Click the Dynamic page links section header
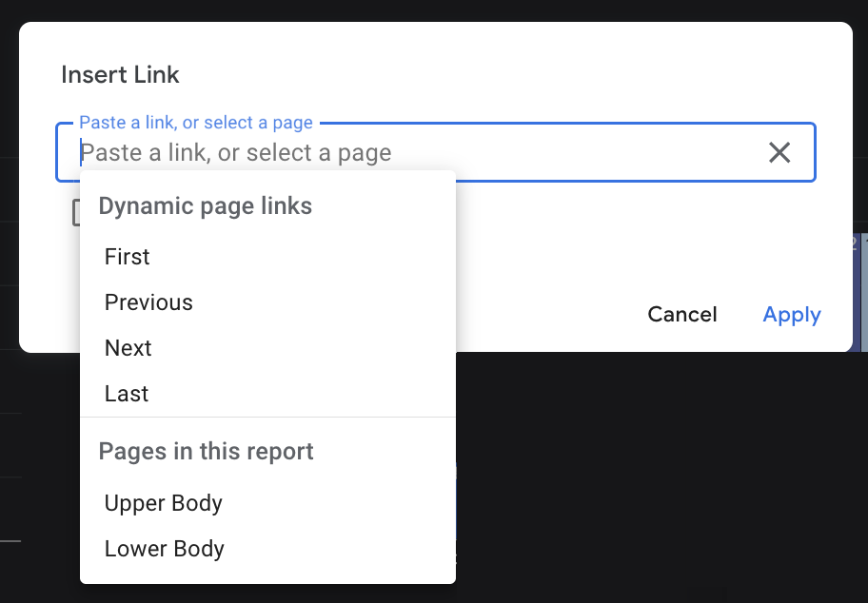The width and height of the screenshot is (868, 603). point(206,206)
